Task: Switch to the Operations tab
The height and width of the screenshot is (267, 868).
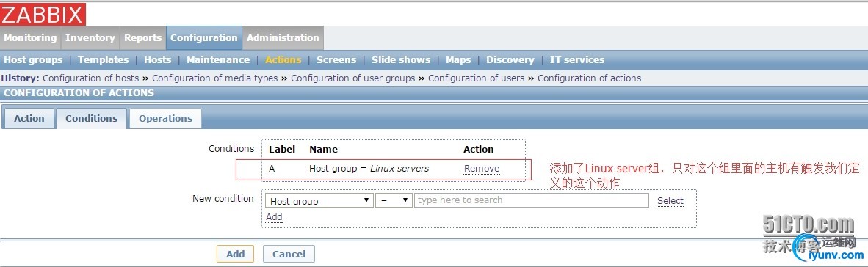Action: tap(165, 118)
